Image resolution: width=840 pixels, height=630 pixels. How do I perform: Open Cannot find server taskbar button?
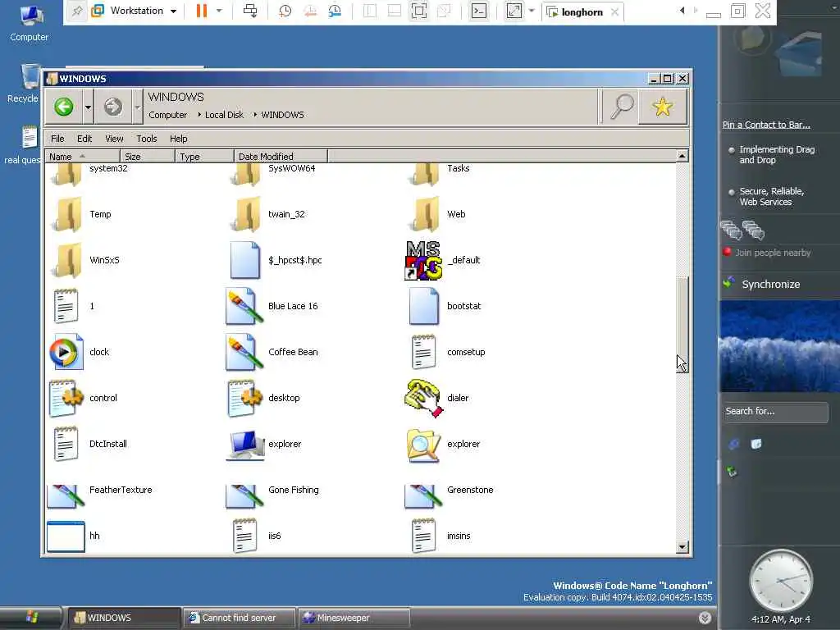click(x=239, y=618)
